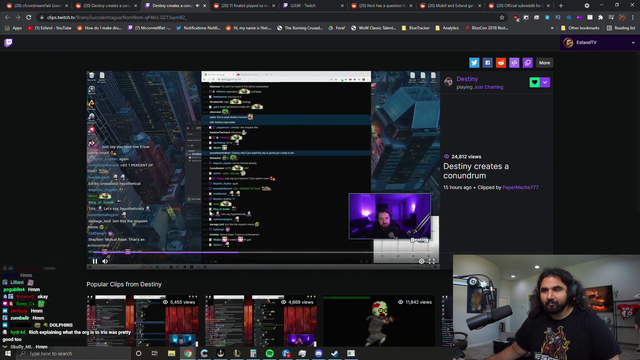Open the Just Chatting category link
This screenshot has width=640, height=360.
click(489, 87)
